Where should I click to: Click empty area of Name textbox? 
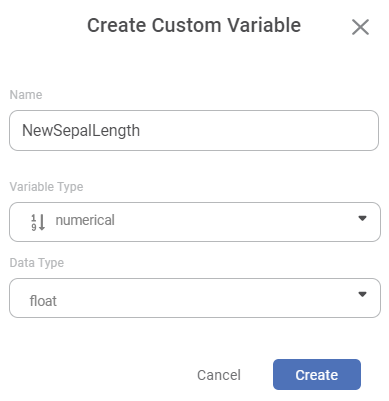(260, 131)
